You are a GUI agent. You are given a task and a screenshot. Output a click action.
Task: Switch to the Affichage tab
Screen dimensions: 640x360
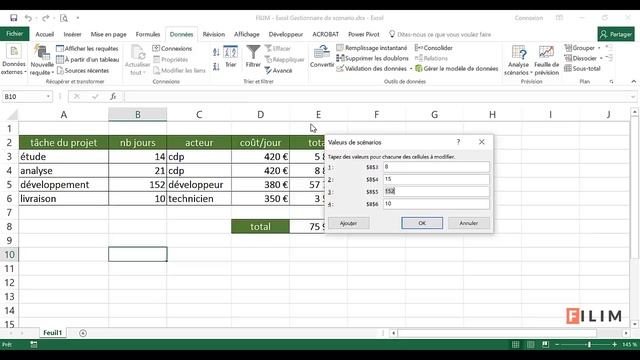[x=247, y=34]
